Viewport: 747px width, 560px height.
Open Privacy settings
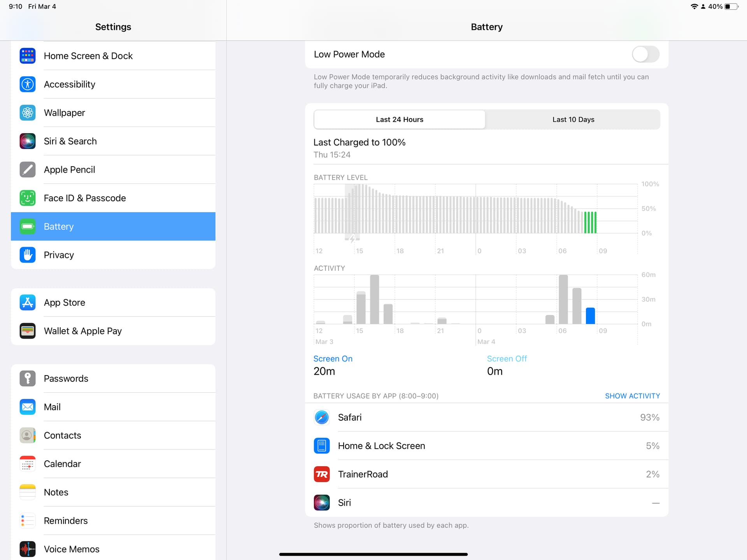(113, 255)
